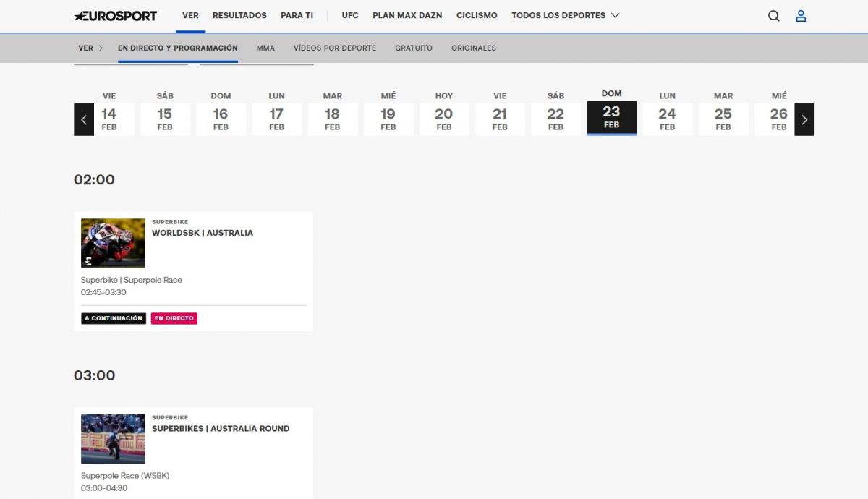Click the 03:00-04:30 time text
The height and width of the screenshot is (499, 868).
tap(103, 488)
